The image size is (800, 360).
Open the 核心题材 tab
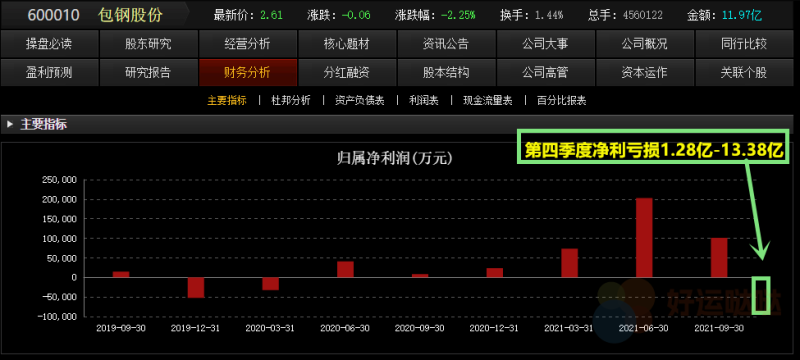click(346, 44)
